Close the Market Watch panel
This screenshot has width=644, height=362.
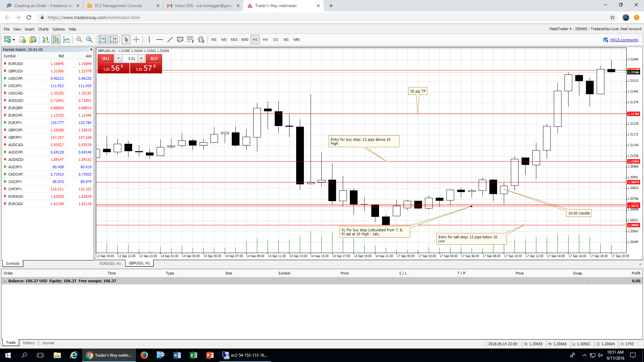[x=91, y=50]
